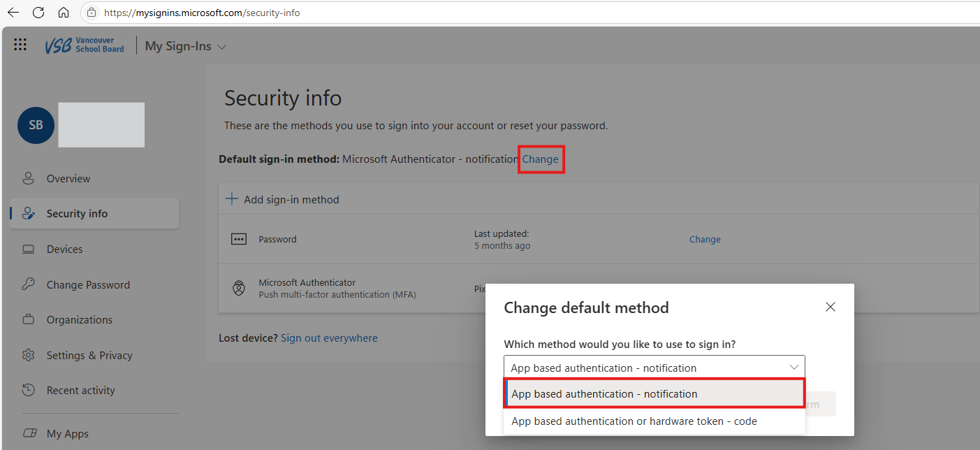Click the plus icon for Add sign-in method

click(232, 199)
